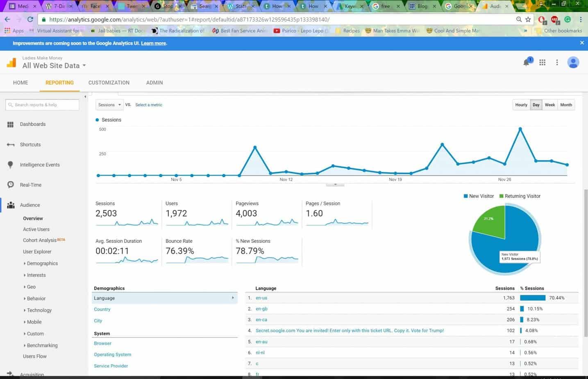Click the Dashboards grid icon
Viewport: 588px width, 379px height.
pos(11,124)
